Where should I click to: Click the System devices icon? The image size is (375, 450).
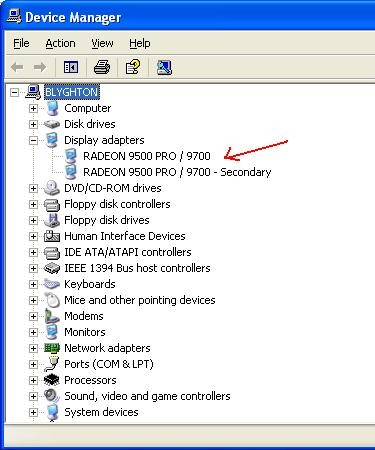click(52, 413)
